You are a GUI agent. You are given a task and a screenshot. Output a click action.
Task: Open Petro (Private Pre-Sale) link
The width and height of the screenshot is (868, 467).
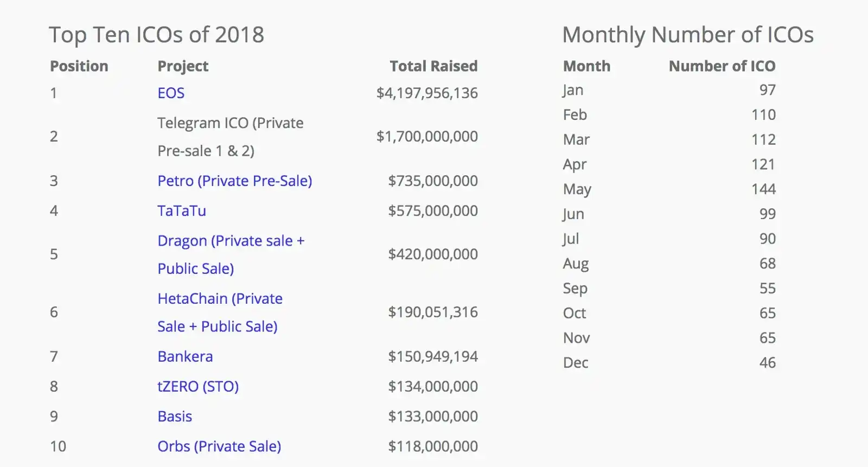click(234, 181)
